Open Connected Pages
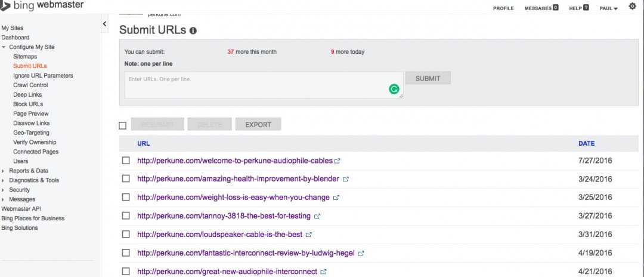This screenshot has width=644, height=277. pos(36,152)
